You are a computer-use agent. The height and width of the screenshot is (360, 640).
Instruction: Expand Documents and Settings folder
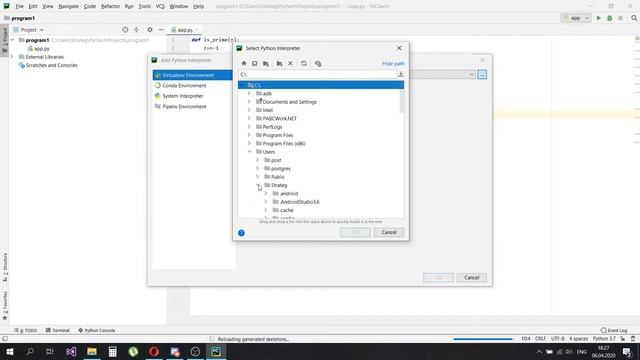249,102
